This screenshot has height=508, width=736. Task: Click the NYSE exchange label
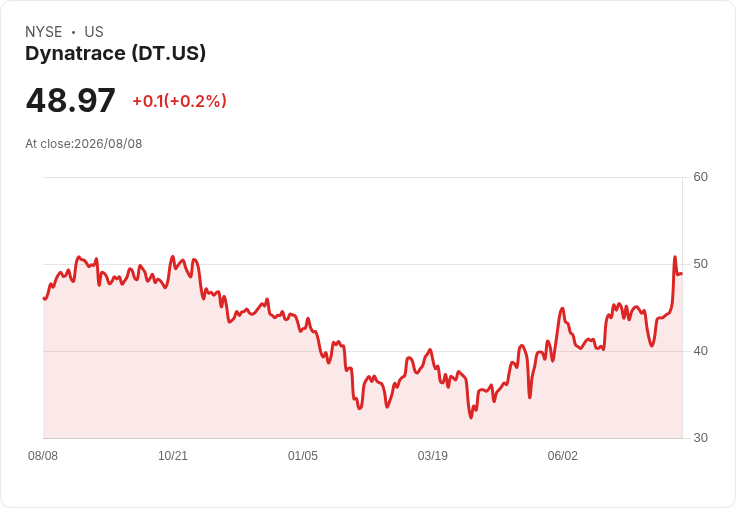[x=44, y=31]
